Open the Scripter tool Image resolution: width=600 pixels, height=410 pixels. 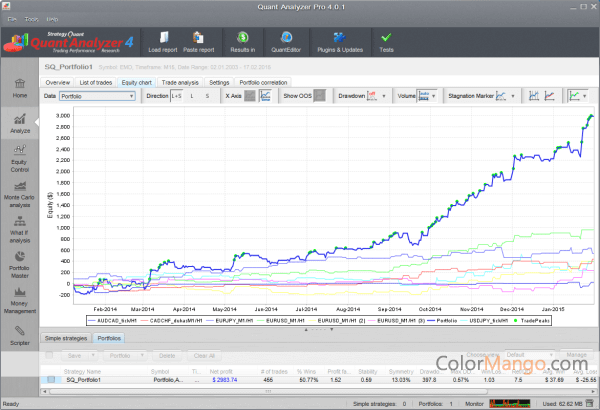20,336
